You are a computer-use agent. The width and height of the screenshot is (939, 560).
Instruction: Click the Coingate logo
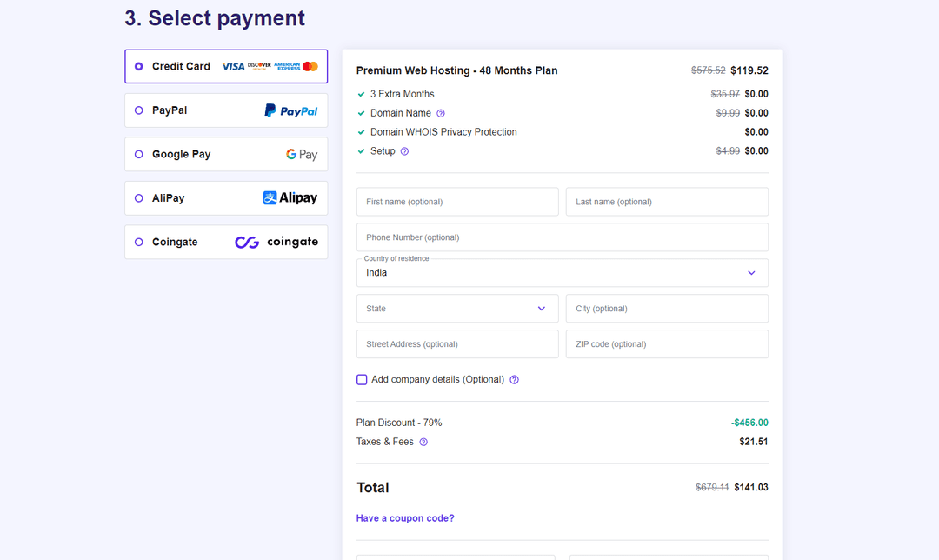coord(276,242)
